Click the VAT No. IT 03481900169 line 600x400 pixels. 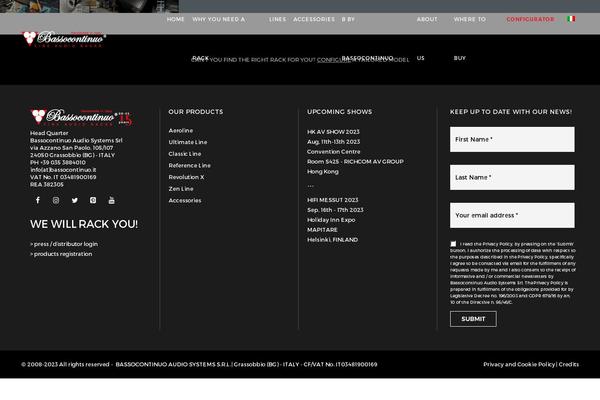(63, 177)
